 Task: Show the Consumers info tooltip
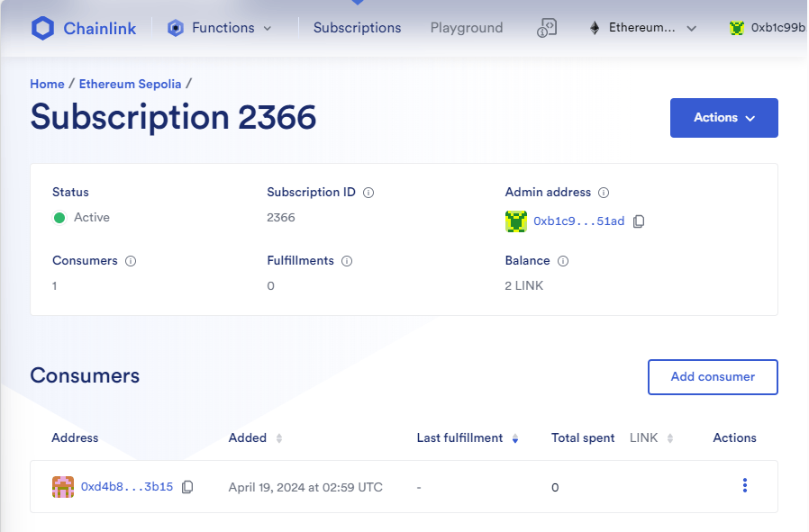click(131, 261)
